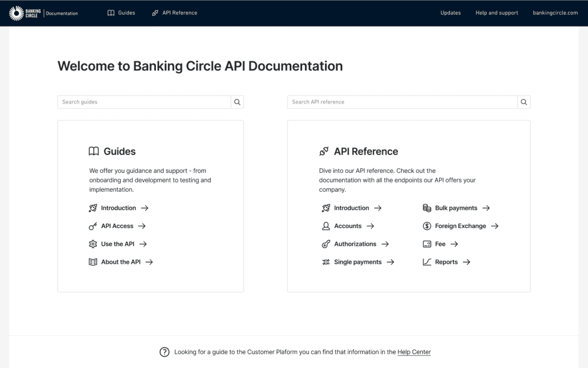Click the chart icon beside Reports
This screenshot has width=588, height=368.
click(x=427, y=262)
